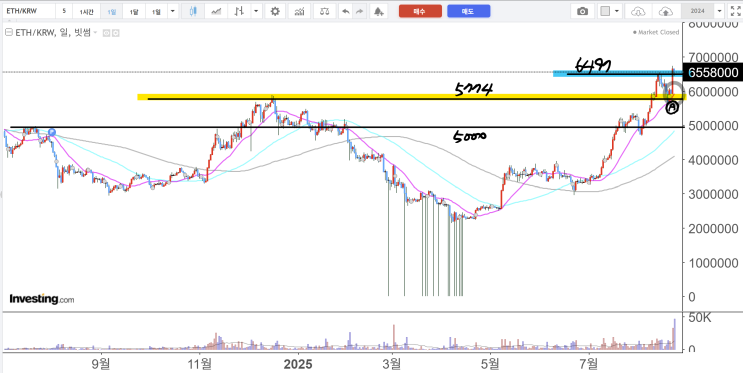Select the 1일 interval
Screen dimensions: 743x373
(x=111, y=11)
